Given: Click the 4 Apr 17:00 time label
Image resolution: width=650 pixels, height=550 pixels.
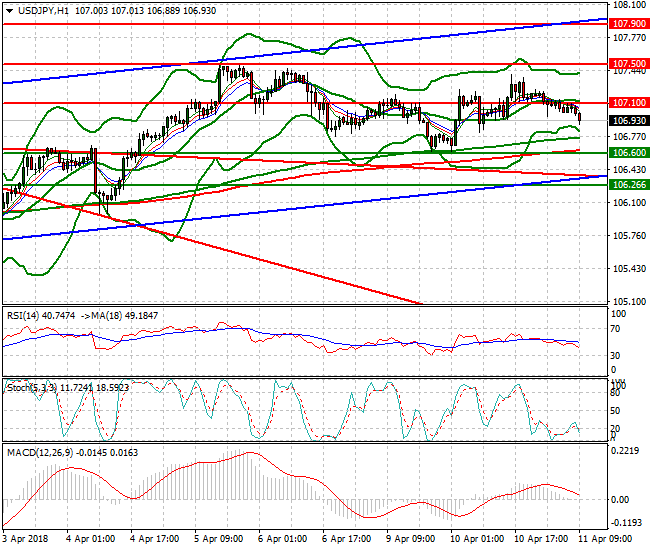Looking at the screenshot, I should pos(155,539).
